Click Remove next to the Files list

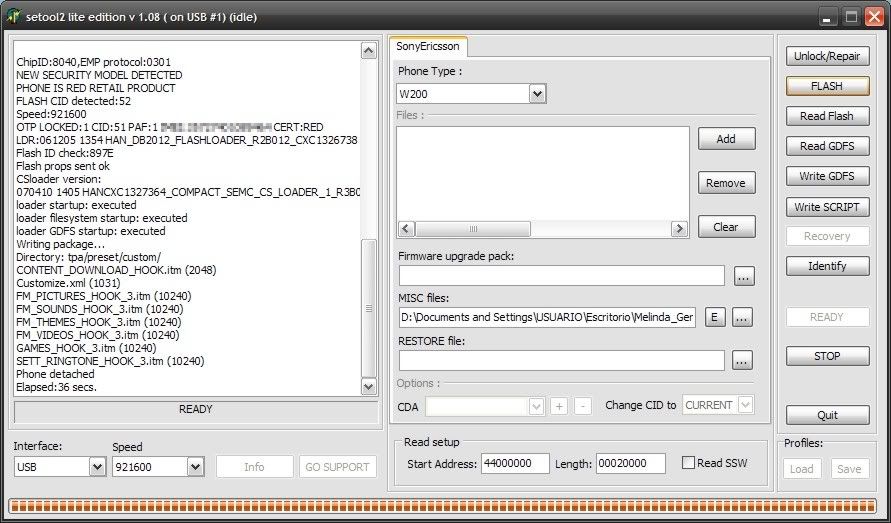coord(726,183)
